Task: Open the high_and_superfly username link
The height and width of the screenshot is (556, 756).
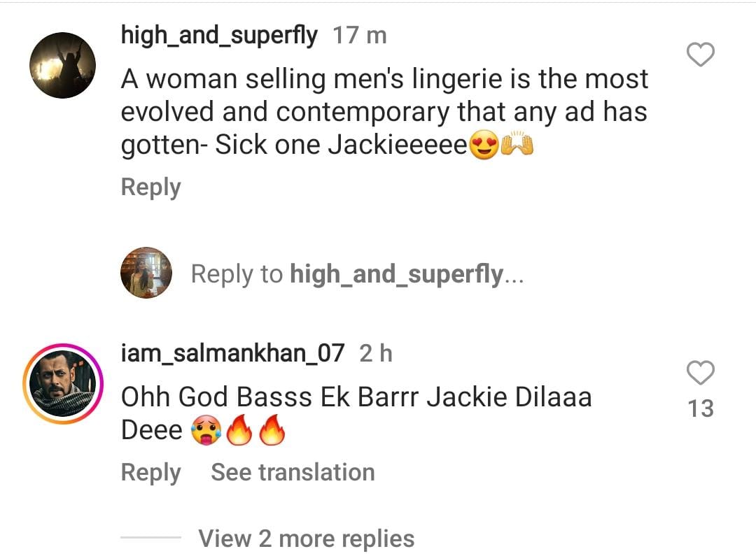Action: 219,35
